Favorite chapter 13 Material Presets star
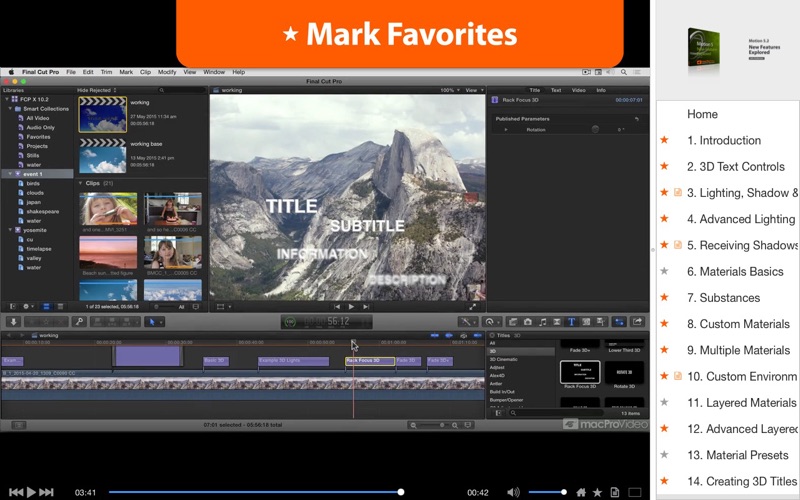This screenshot has height=500, width=800. [664, 454]
